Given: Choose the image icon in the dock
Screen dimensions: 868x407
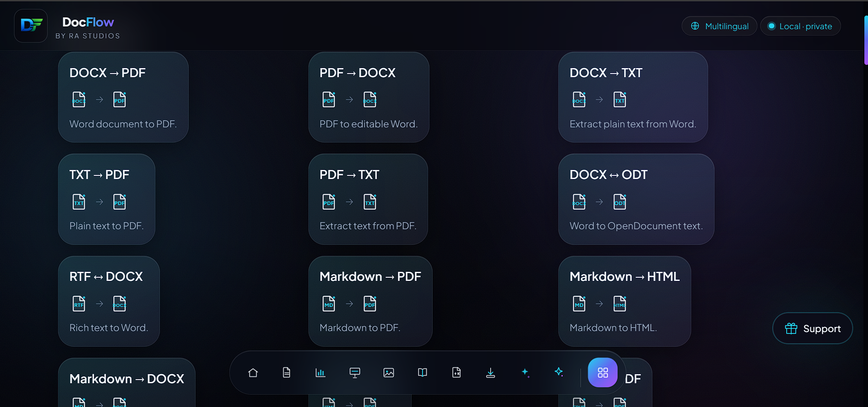Looking at the screenshot, I should click(389, 373).
